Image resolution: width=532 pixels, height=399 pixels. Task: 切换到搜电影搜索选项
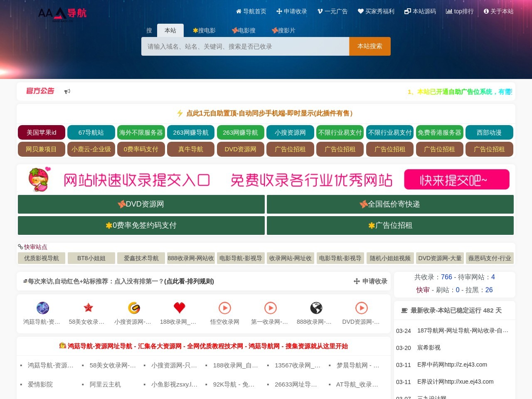(204, 30)
